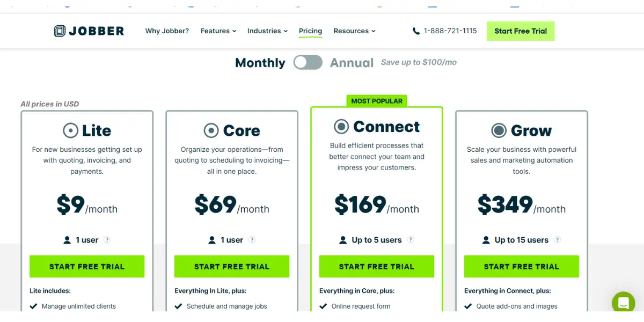Go to the Pricing nav tab
Image resolution: width=644 pixels, height=322 pixels.
(x=310, y=31)
